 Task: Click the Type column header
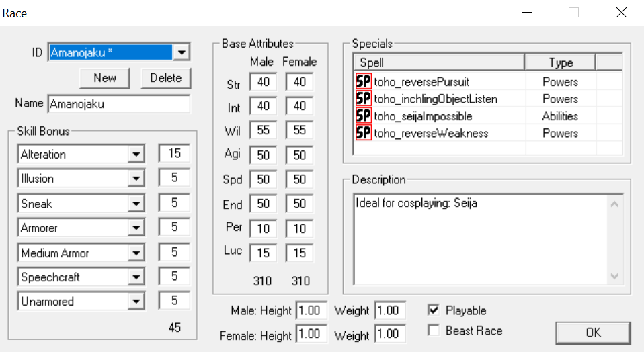(560, 62)
